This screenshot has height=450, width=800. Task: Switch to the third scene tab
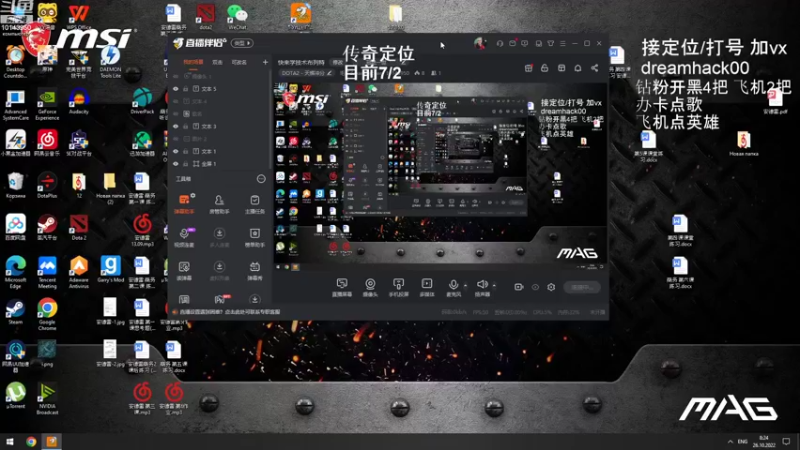tap(239, 62)
